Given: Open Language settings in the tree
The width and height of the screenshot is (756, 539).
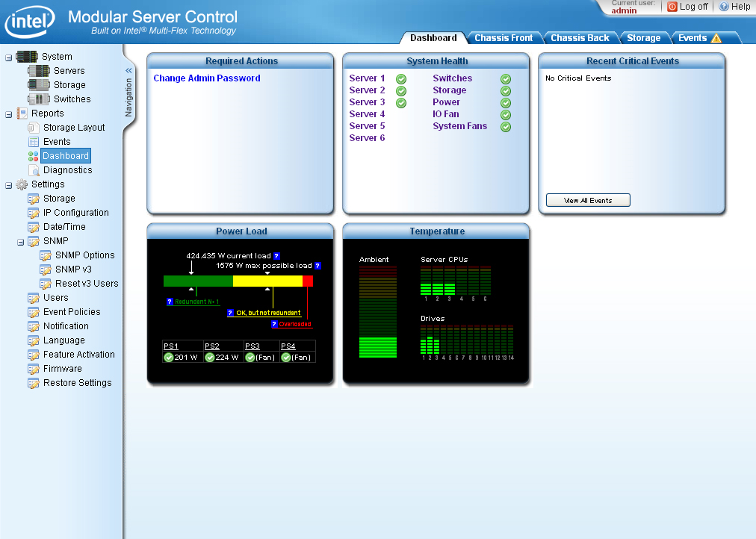Looking at the screenshot, I should pyautogui.click(x=64, y=340).
